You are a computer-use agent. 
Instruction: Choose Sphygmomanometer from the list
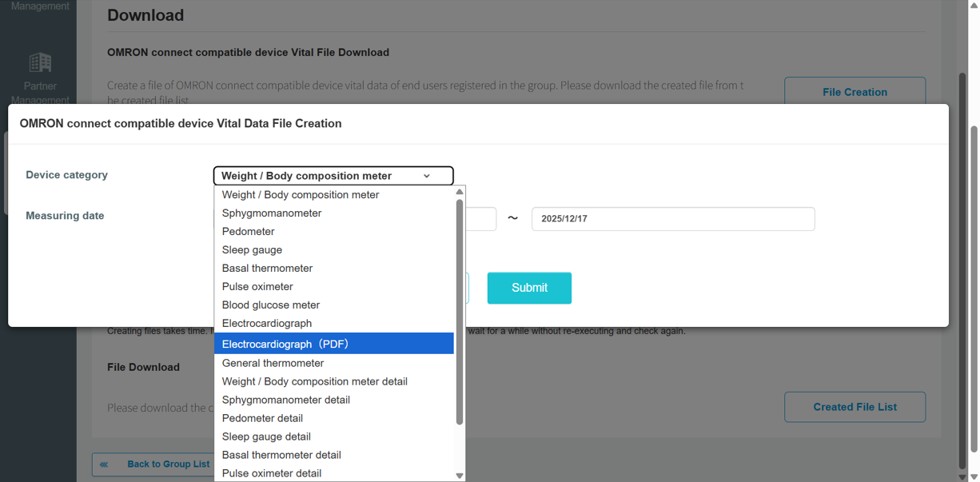click(x=334, y=213)
